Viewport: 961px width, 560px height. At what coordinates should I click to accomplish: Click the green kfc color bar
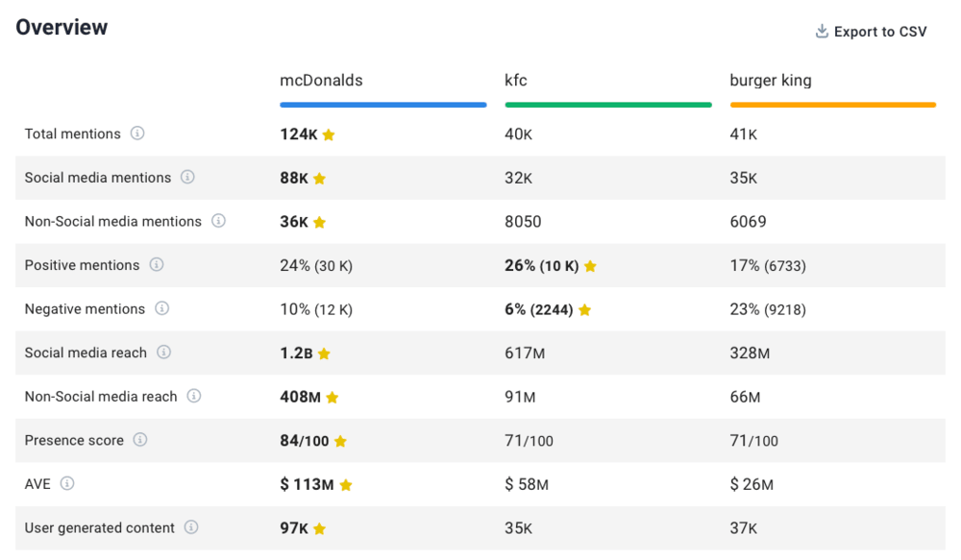pyautogui.click(x=608, y=105)
